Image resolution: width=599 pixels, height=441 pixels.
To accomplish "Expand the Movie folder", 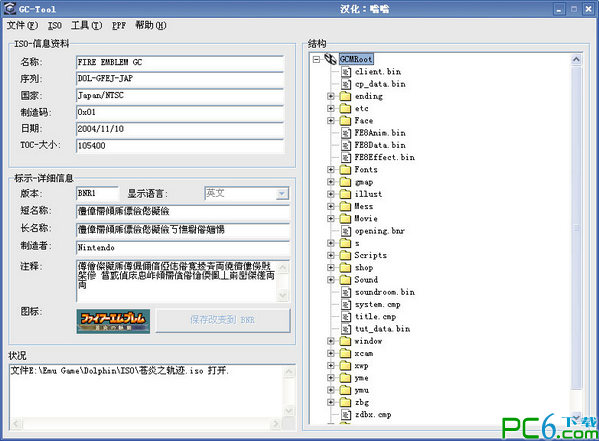I will coord(331,219).
